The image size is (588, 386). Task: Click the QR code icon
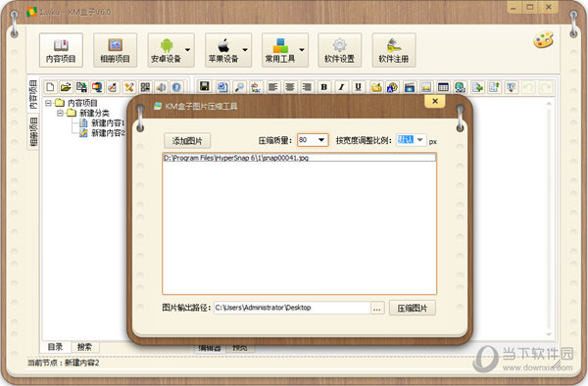pos(145,87)
